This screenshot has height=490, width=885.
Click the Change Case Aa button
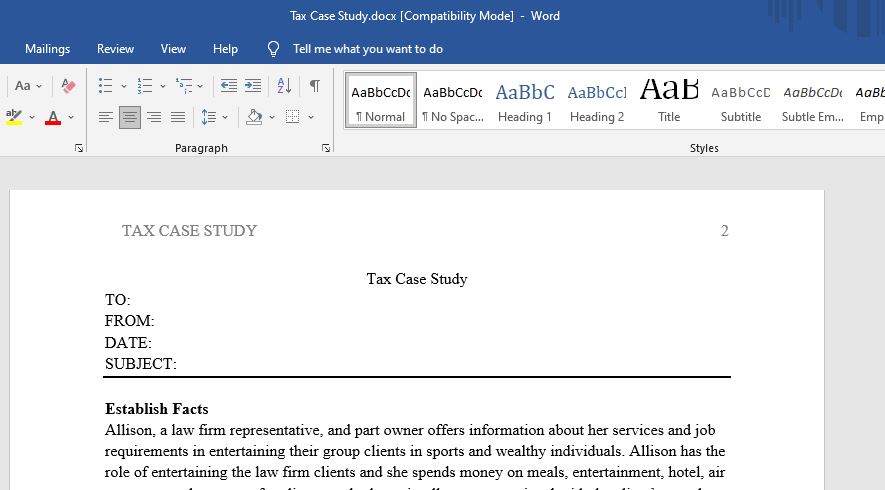point(23,86)
